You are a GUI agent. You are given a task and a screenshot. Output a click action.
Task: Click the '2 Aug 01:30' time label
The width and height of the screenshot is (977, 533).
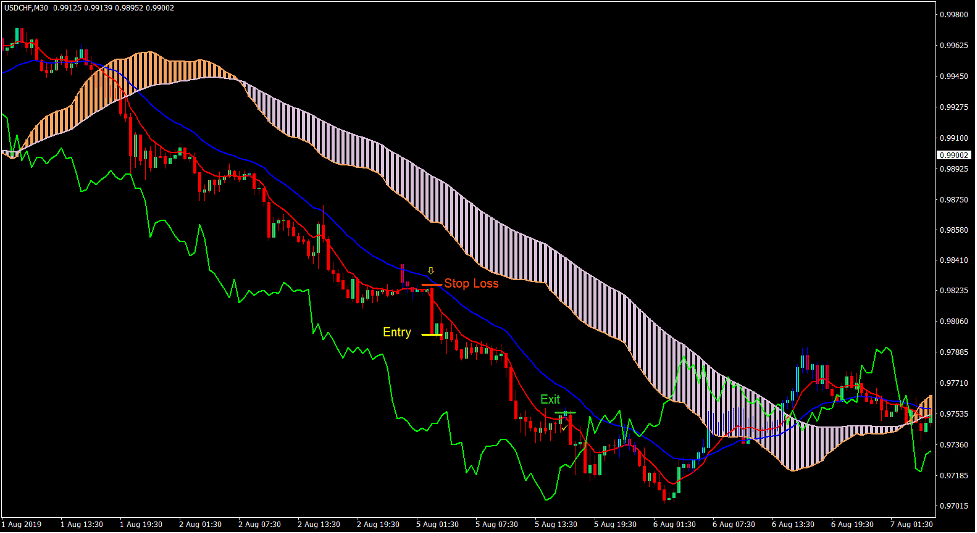pos(200,524)
